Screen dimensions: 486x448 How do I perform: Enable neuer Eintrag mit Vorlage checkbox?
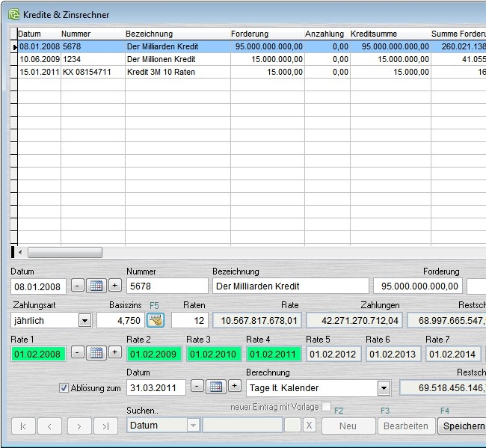point(326,406)
